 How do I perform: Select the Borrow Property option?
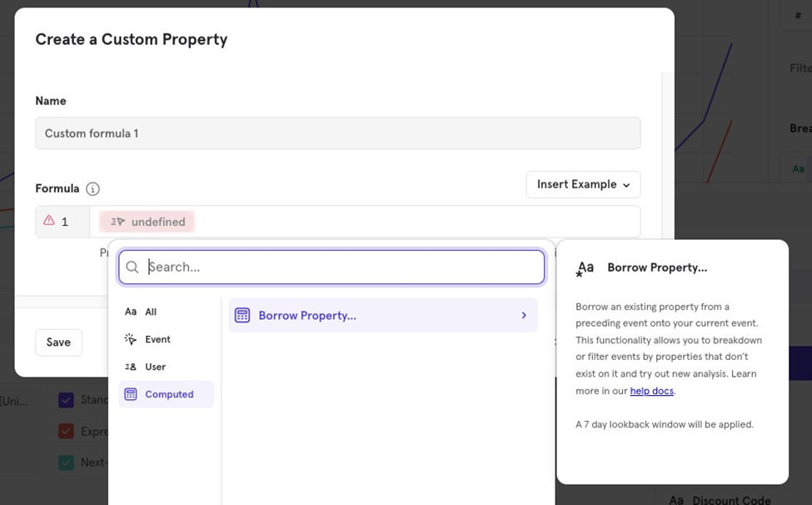pyautogui.click(x=306, y=316)
